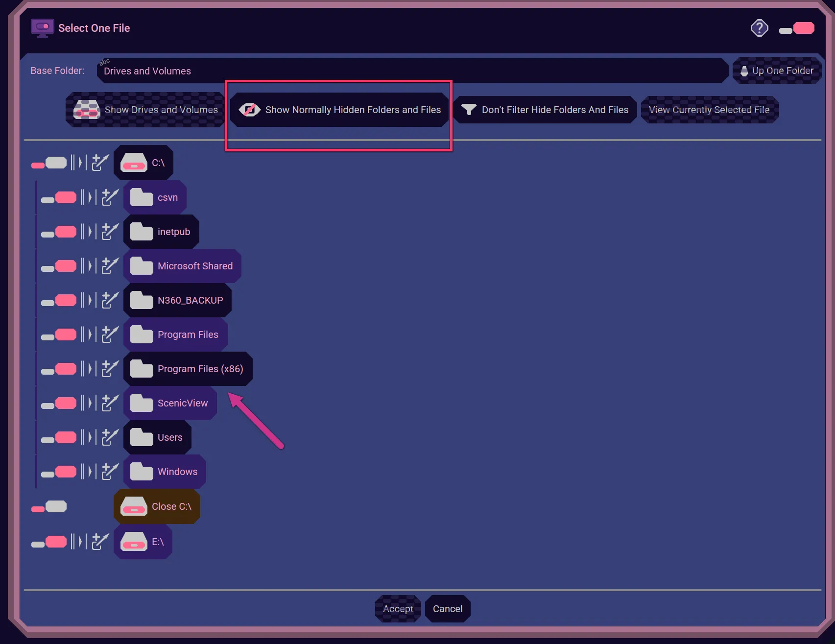
Task: Open the help question mark icon
Action: (760, 28)
